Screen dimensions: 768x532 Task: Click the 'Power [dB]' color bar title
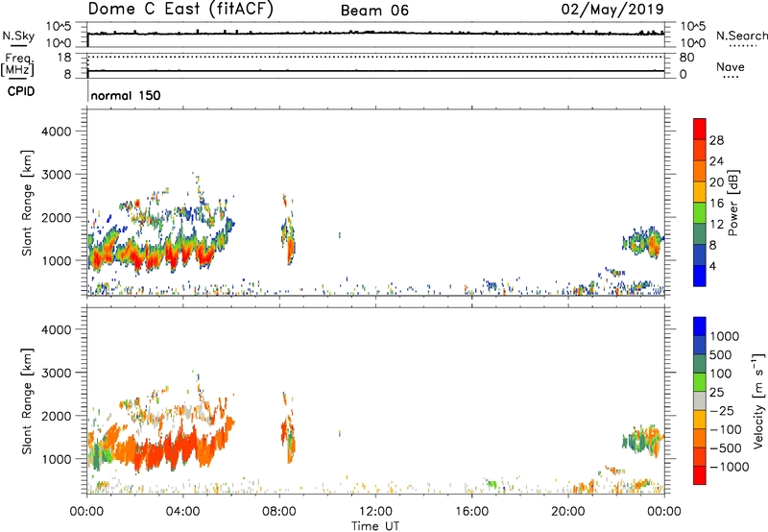pos(732,203)
